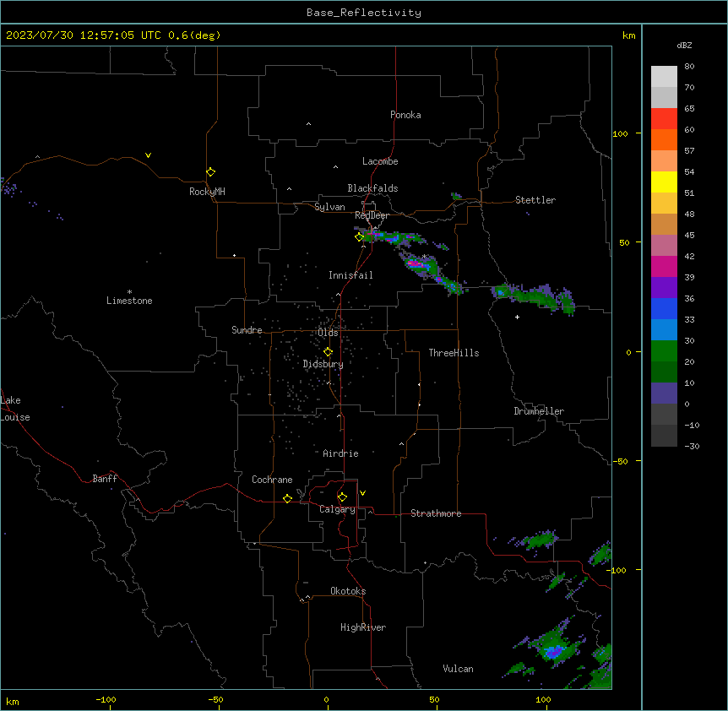Select the Stettler label
This screenshot has width=728, height=711.
535,200
